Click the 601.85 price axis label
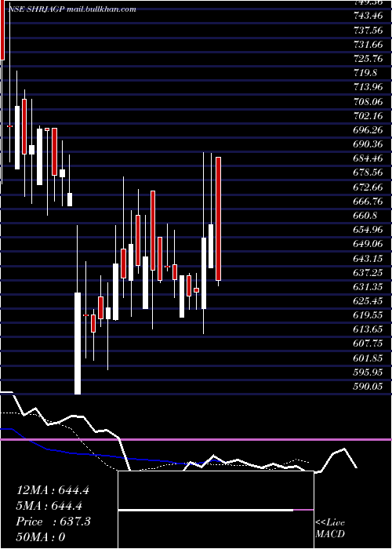This screenshot has width=392, height=549. [x=366, y=358]
